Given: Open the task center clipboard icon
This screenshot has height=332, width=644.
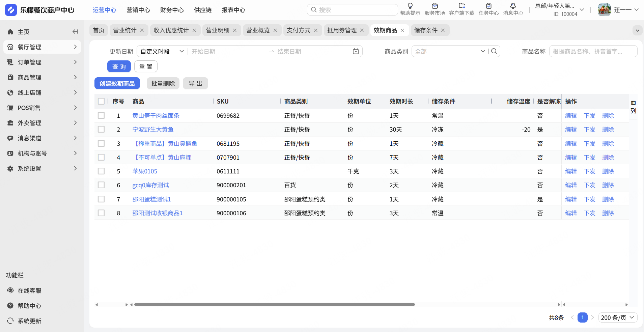Looking at the screenshot, I should pos(488,6).
